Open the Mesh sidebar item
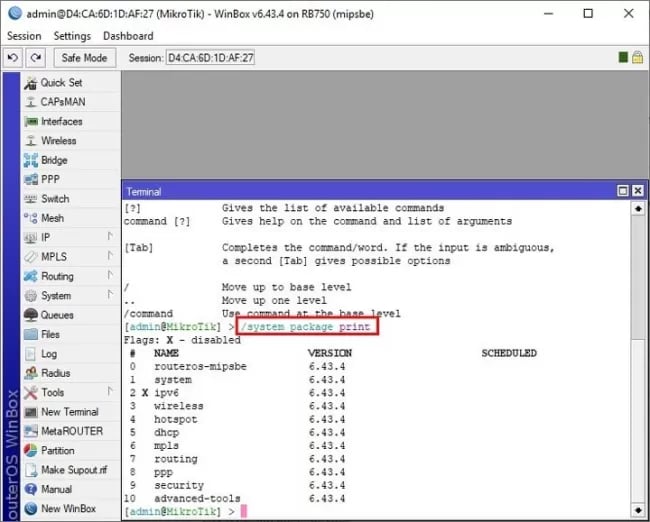650x522 pixels. coord(70,218)
